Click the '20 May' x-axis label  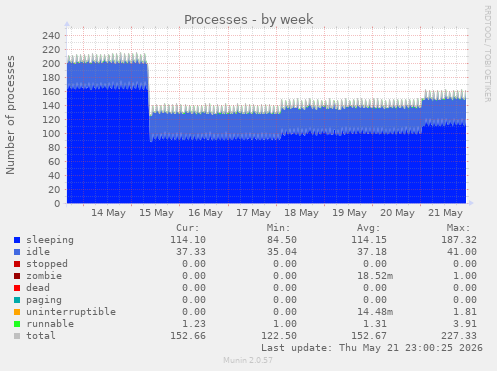coord(397,213)
